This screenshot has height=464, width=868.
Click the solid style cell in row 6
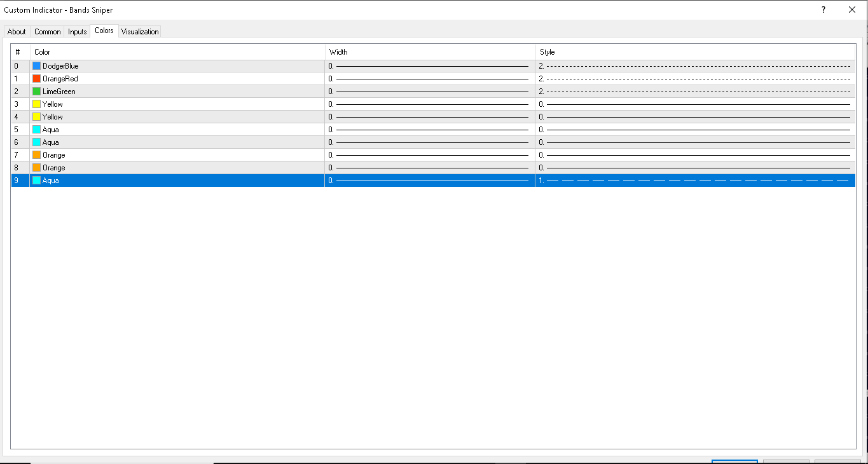pyautogui.click(x=696, y=142)
